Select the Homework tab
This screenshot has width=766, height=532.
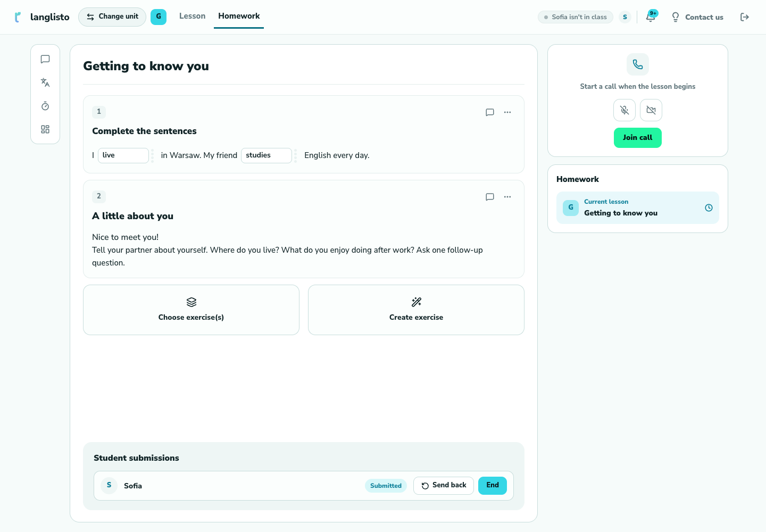[239, 16]
